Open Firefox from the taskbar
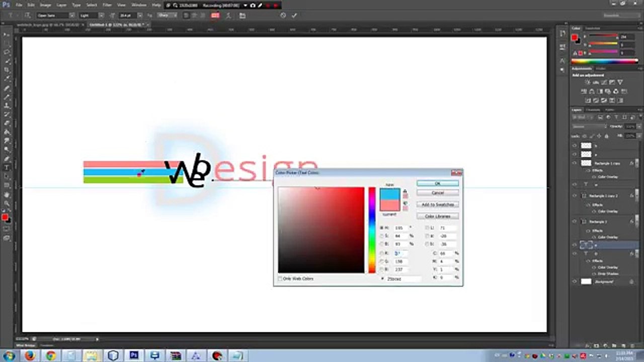The width and height of the screenshot is (644, 362). (30, 355)
